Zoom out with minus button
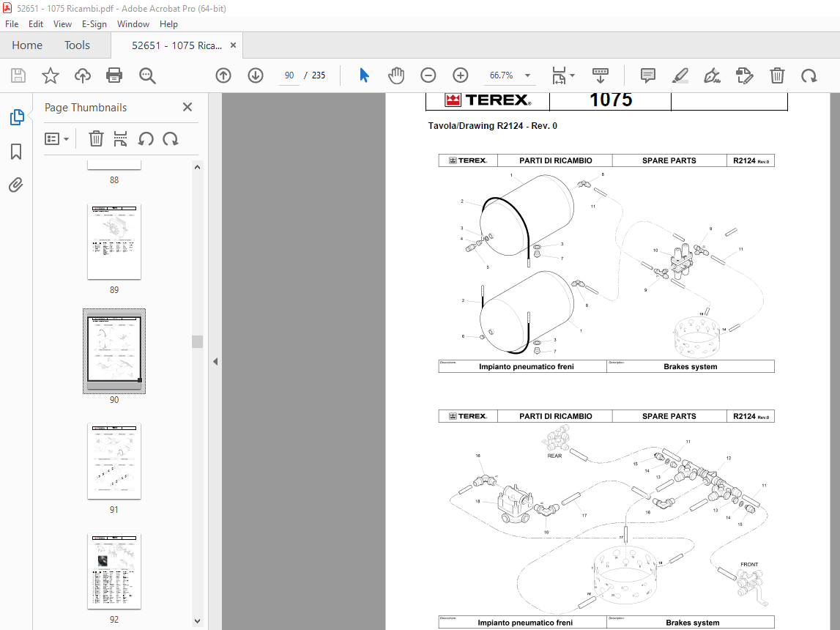 point(428,75)
